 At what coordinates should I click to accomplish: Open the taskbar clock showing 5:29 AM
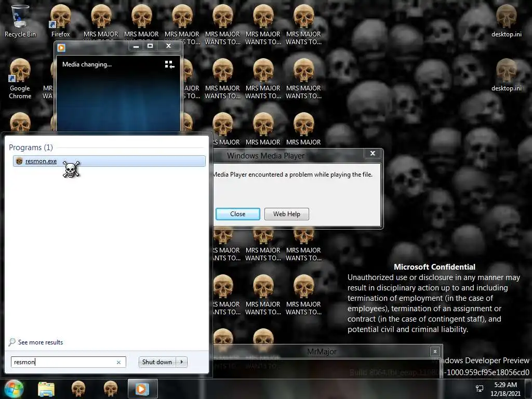click(506, 389)
